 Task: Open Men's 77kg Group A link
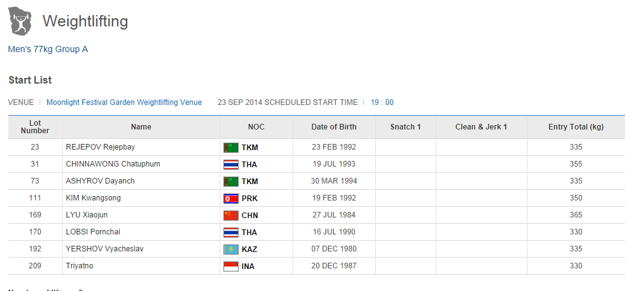(x=48, y=49)
